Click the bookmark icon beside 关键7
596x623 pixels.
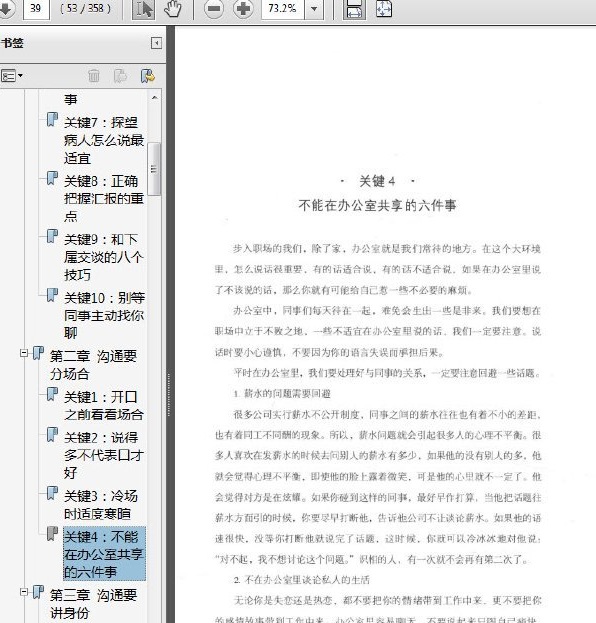[x=52, y=119]
